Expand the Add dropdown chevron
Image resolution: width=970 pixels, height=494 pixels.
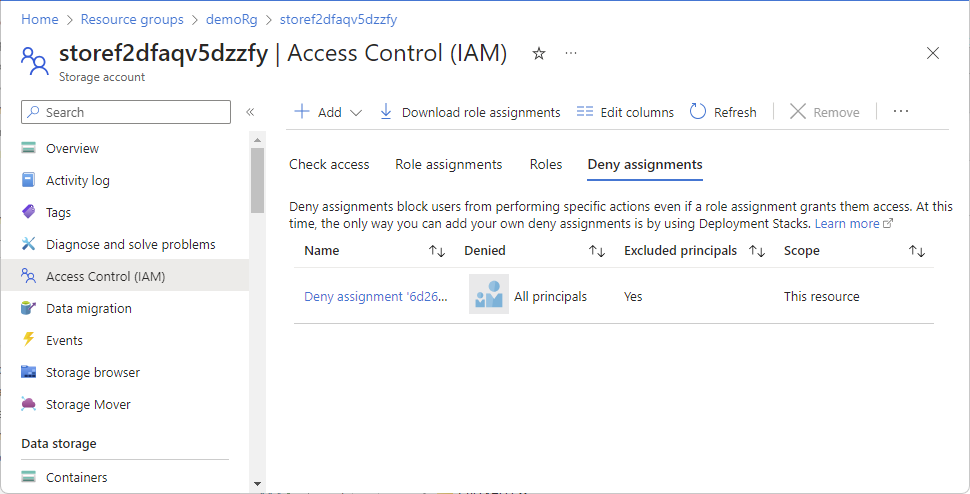tap(356, 113)
